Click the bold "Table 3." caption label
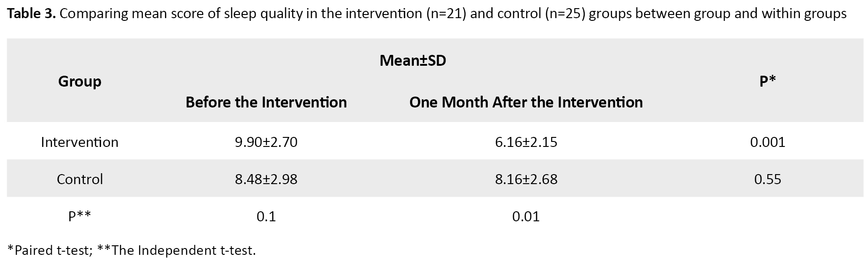The image size is (868, 263). 31,14
